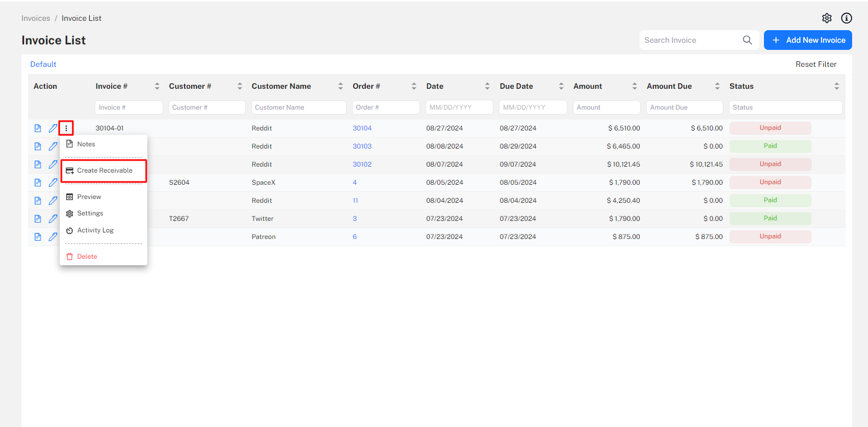Viewport: 868px width, 427px height.
Task: Sort by Invoice # column arrows
Action: pyautogui.click(x=157, y=86)
